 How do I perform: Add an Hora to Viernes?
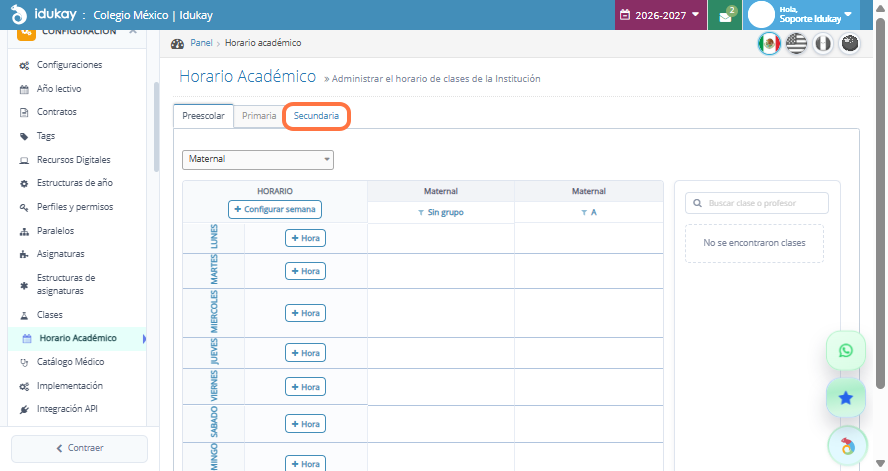305,387
